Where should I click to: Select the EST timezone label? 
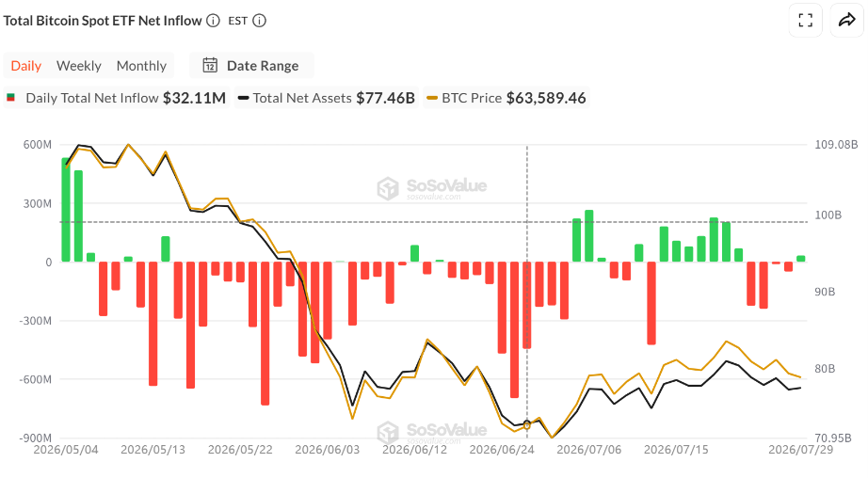[x=237, y=21]
